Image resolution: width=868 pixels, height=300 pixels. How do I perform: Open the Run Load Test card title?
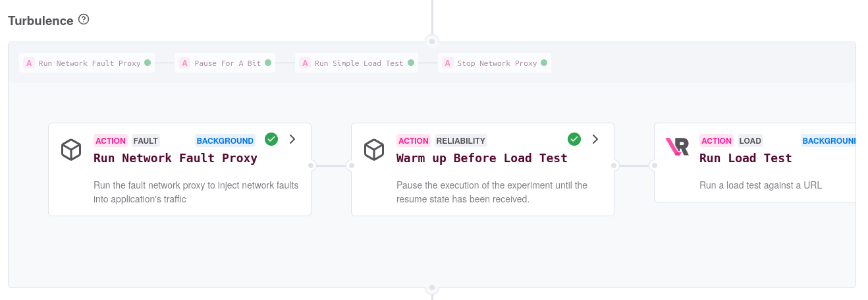pos(746,158)
